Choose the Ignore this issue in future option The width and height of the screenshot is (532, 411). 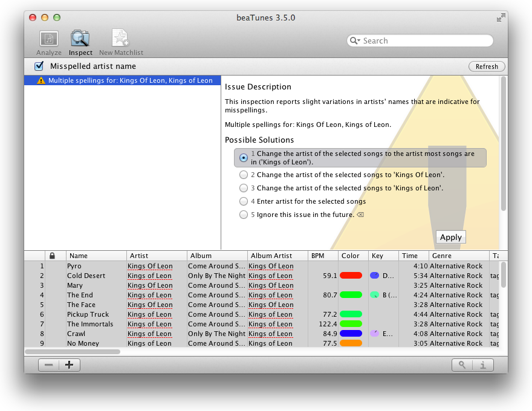click(x=244, y=215)
